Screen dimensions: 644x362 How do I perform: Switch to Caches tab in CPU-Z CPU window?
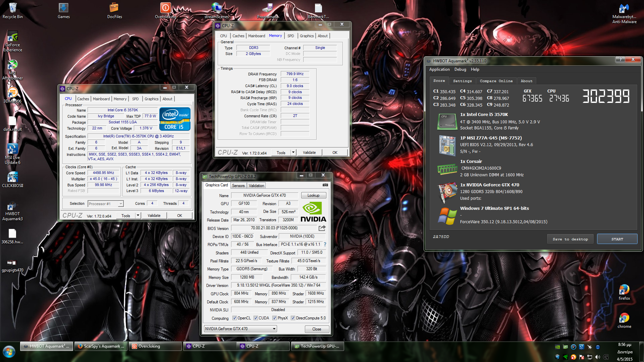[x=83, y=99]
